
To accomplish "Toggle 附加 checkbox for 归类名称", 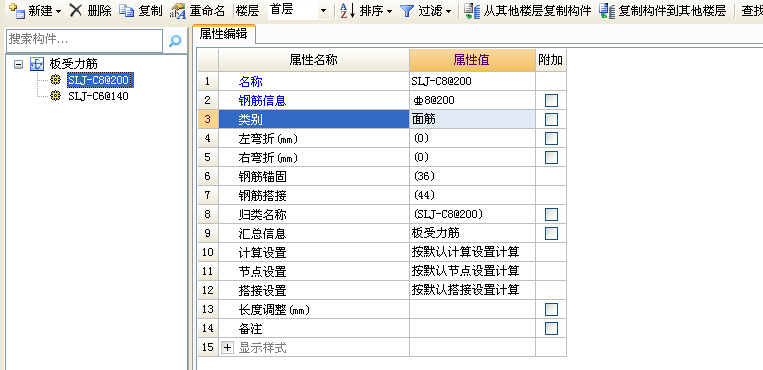I will tap(551, 214).
